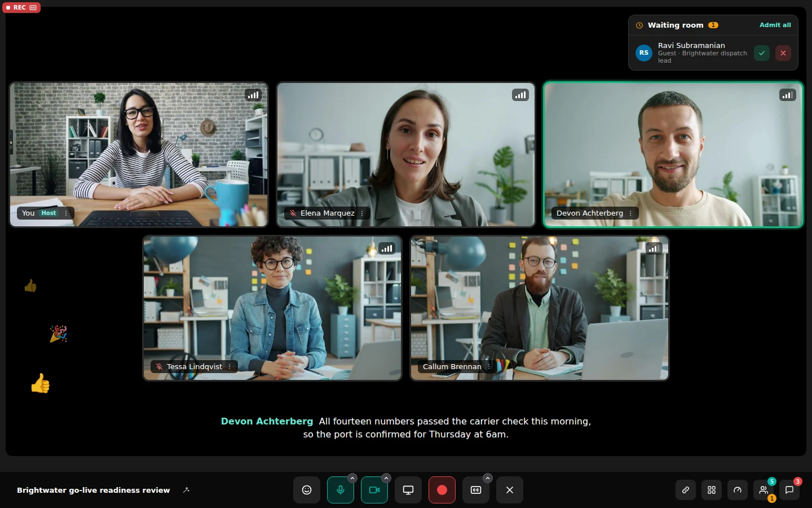Image resolution: width=812 pixels, height=508 pixels.
Task: Open the emoji reactions picker
Action: [x=307, y=490]
